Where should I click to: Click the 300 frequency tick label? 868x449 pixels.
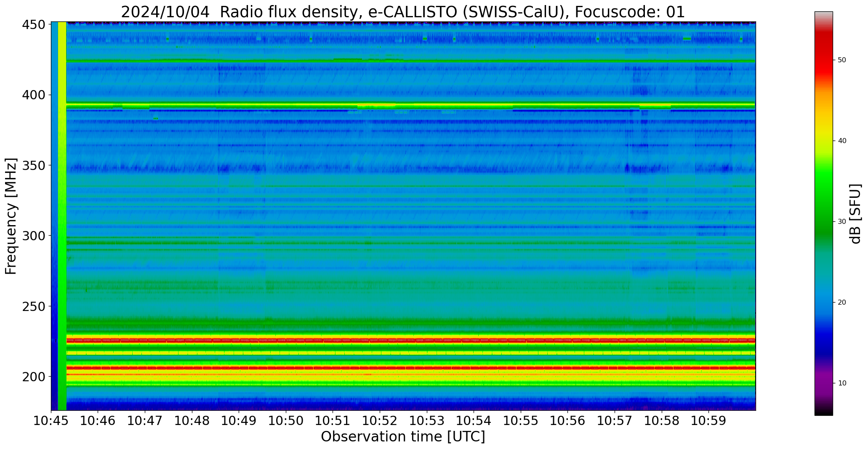tap(33, 236)
